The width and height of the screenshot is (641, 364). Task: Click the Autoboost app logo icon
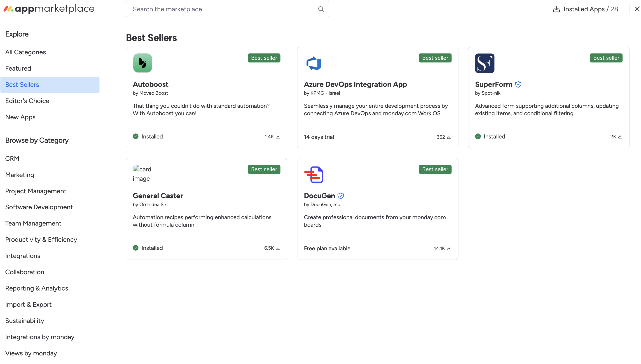pyautogui.click(x=143, y=63)
